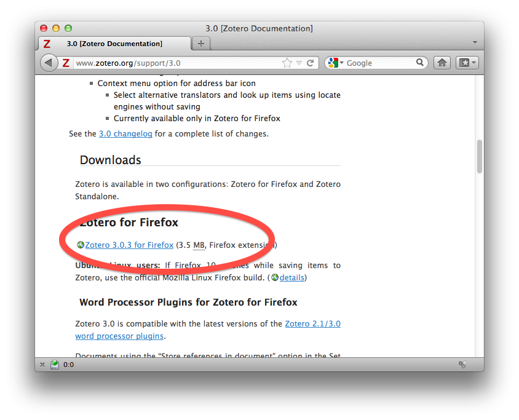The width and height of the screenshot is (519, 420).
Task: Download Zotero 3.0.3 for Firefox link
Action: [129, 245]
